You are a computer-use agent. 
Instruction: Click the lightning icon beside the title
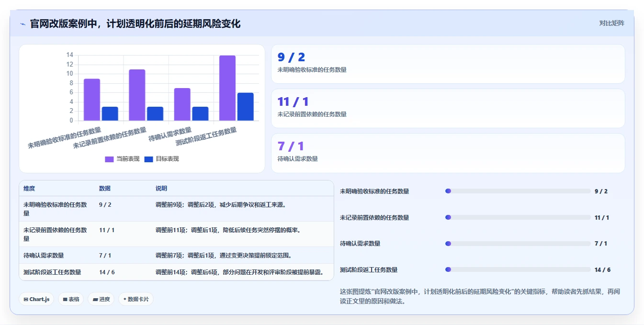[x=23, y=23]
